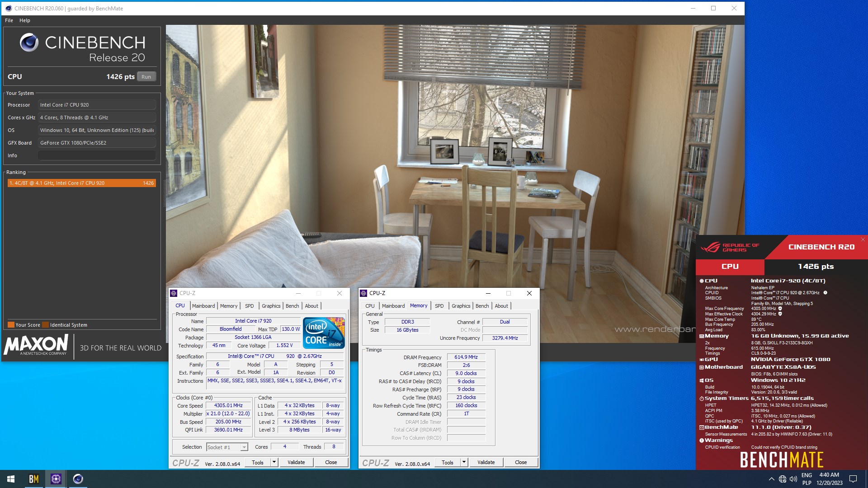Open About tab in CPU-Z Memory window

501,306
